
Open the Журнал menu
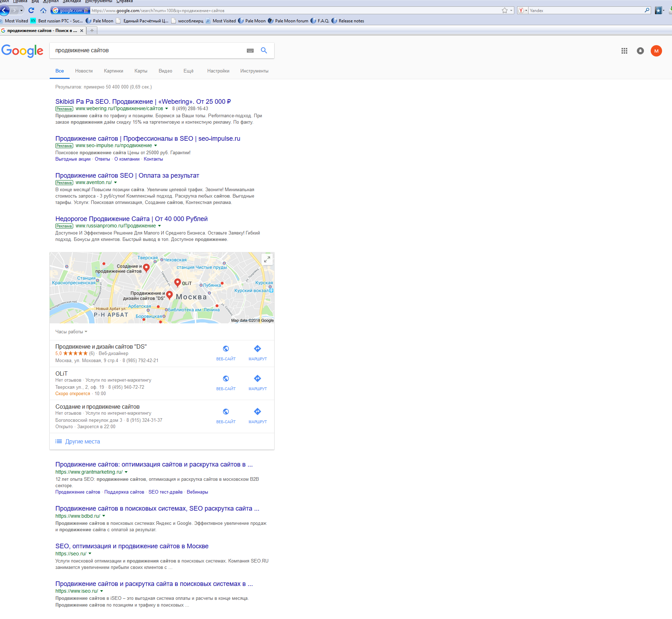(x=50, y=1)
